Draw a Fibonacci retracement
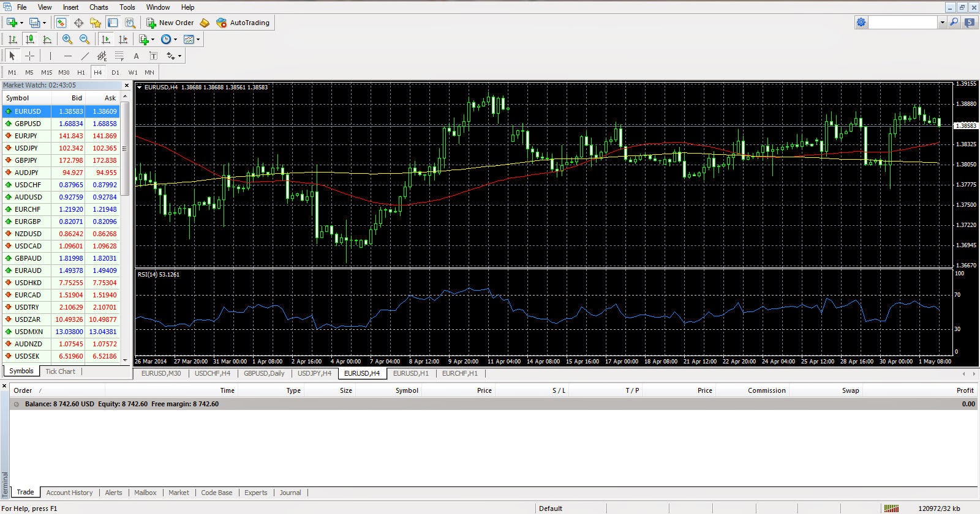 [x=119, y=56]
